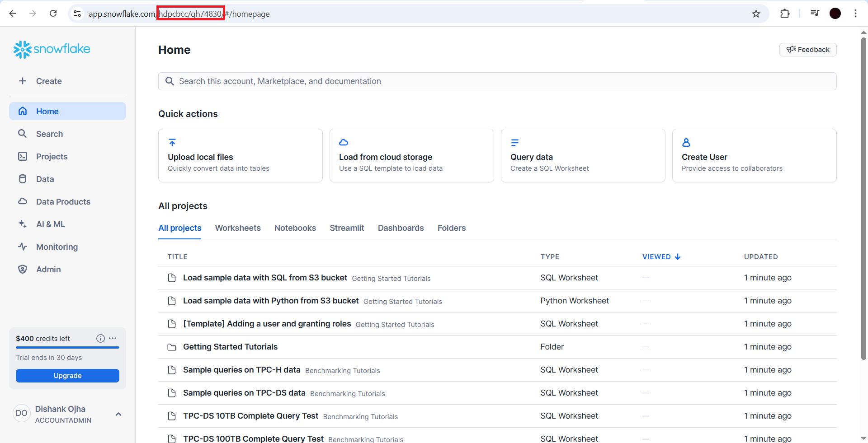The height and width of the screenshot is (443, 868).
Task: Click the Load from cloud storage card
Action: click(x=412, y=156)
